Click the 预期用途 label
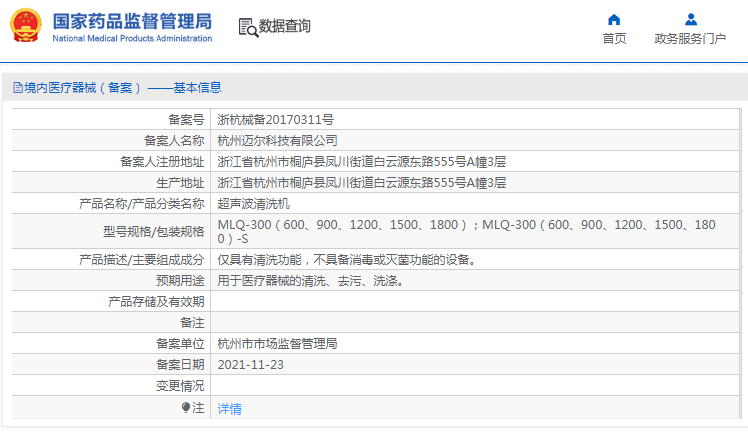This screenshot has height=438, width=748. (180, 281)
